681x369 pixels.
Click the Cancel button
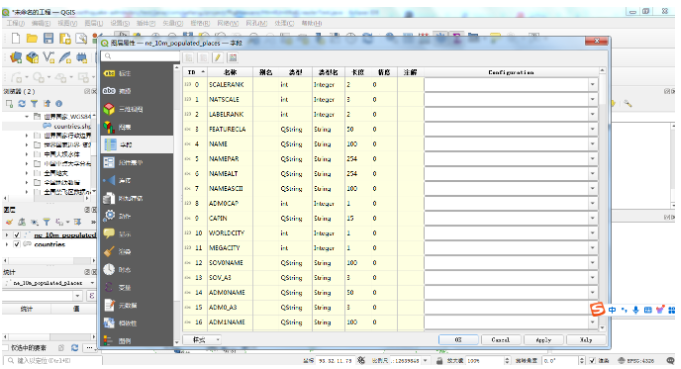coord(500,340)
